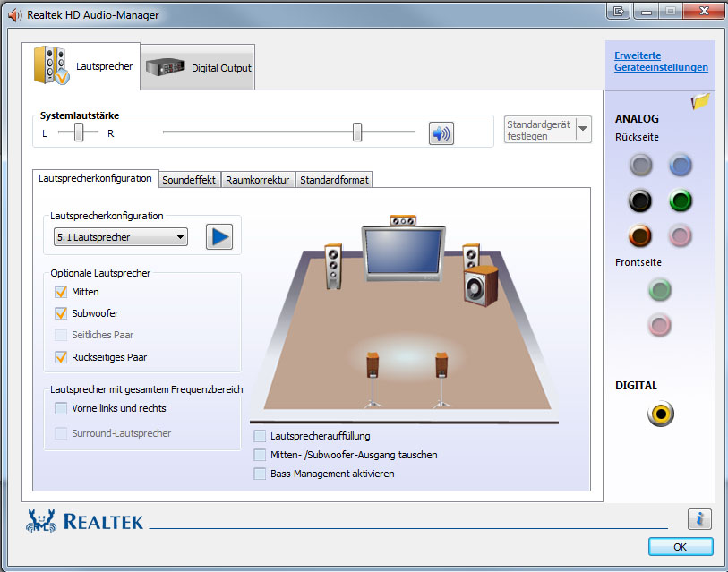Select the blue rear analog jack

[x=681, y=166]
